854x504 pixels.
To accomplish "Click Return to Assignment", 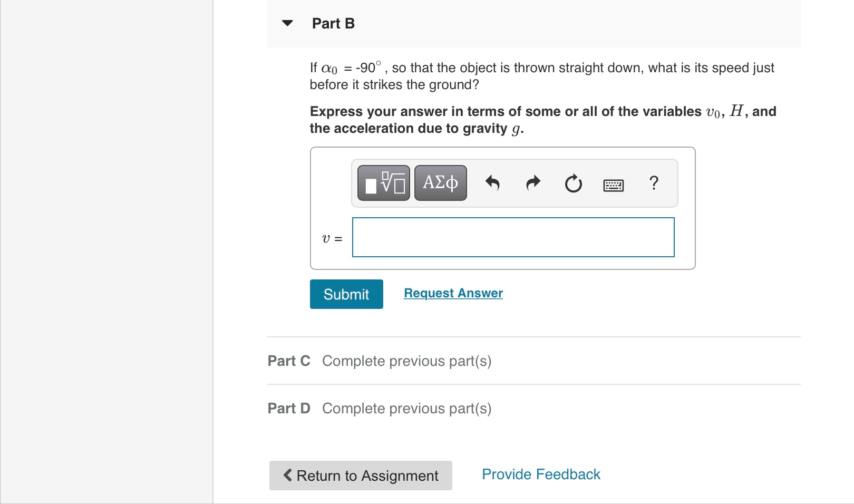I will coord(360,475).
